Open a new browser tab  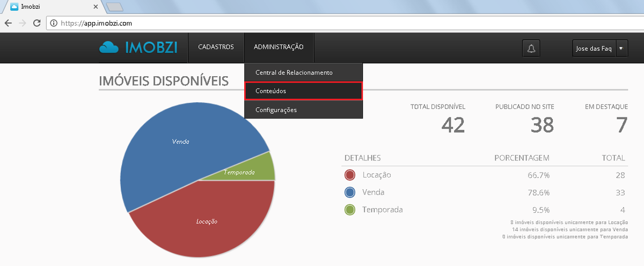115,7
